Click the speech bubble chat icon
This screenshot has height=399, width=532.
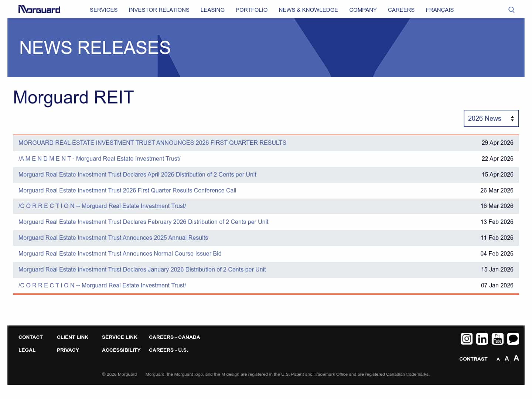(x=513, y=339)
